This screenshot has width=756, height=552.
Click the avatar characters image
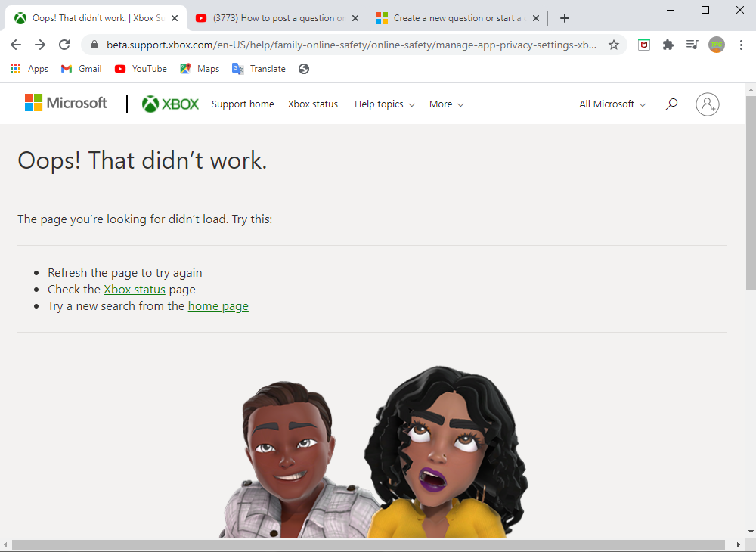coord(373,451)
